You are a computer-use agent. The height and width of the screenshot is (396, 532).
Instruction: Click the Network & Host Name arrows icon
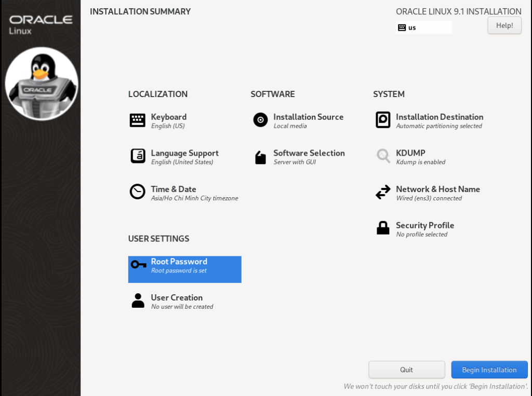(x=383, y=193)
